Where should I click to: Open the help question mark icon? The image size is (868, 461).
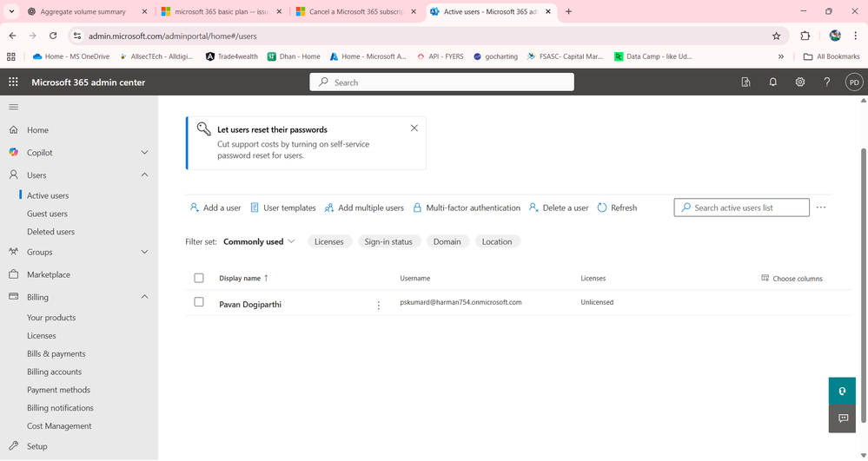pyautogui.click(x=827, y=82)
